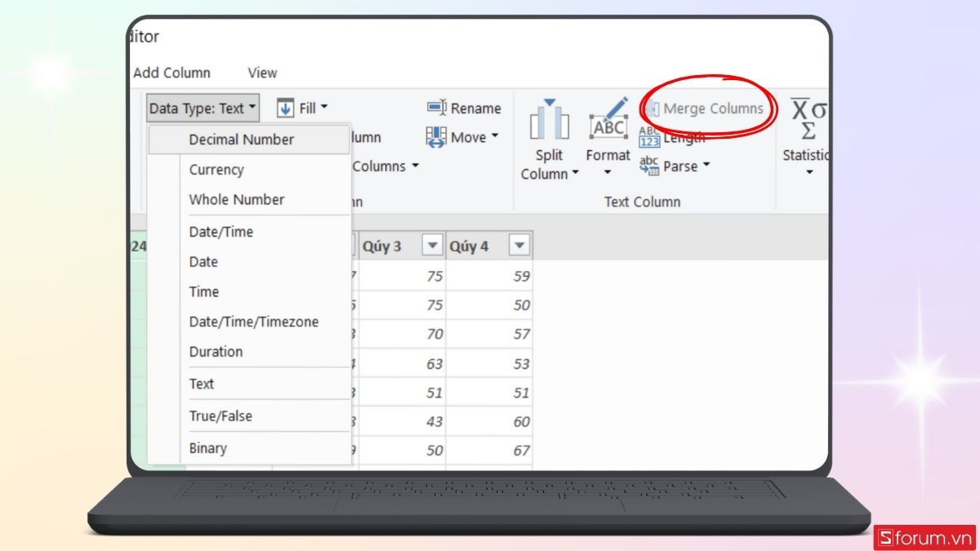Open the Quý 3 column filter dropdown

tap(432, 246)
